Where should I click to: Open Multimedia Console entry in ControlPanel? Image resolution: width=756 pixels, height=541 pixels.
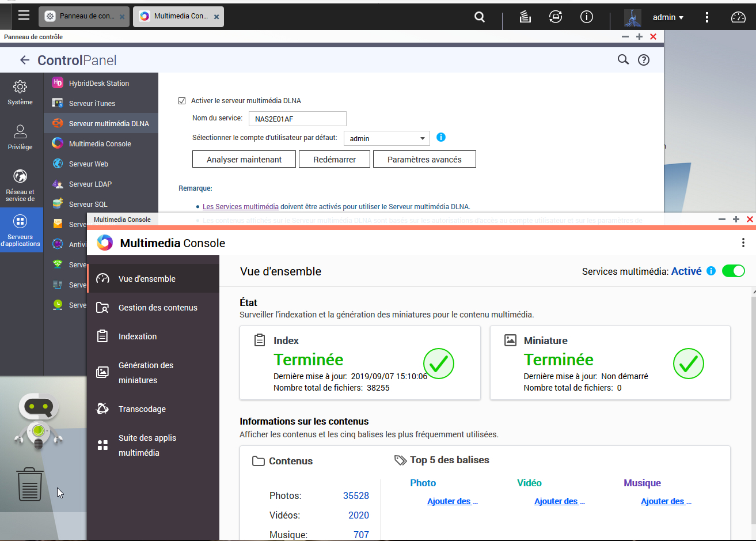(x=101, y=143)
